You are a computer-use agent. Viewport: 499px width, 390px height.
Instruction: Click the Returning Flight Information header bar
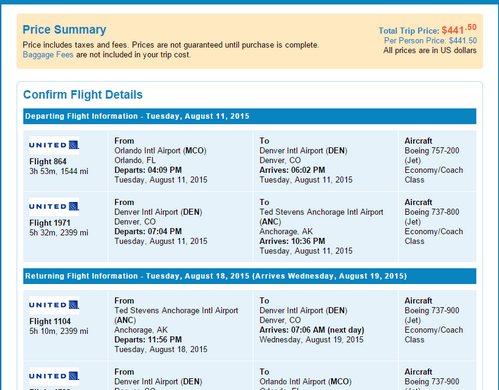tap(250, 276)
